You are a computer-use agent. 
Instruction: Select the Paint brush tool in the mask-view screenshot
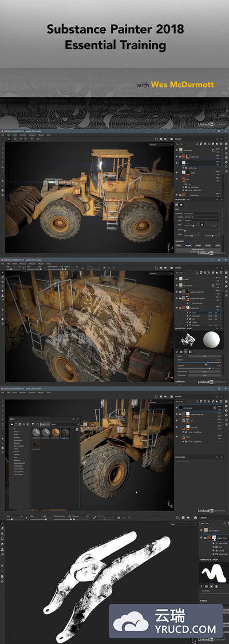pyautogui.click(x=2, y=523)
